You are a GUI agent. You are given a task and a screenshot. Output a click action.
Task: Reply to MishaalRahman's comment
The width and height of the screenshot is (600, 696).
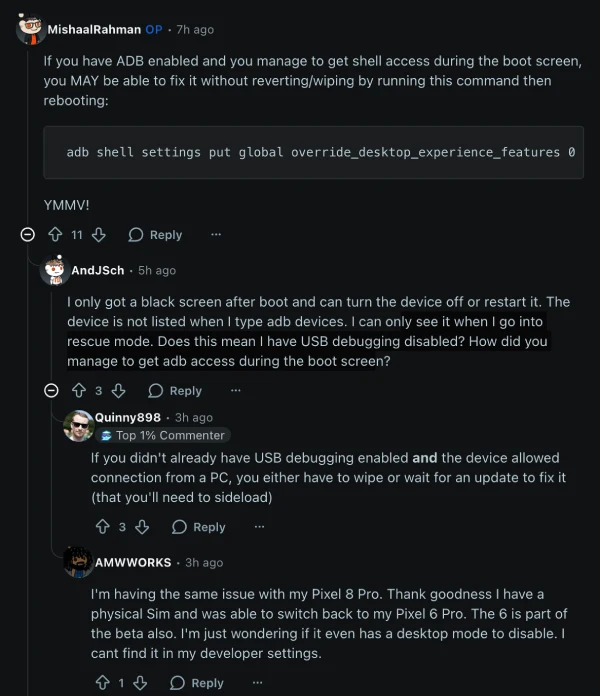[155, 235]
